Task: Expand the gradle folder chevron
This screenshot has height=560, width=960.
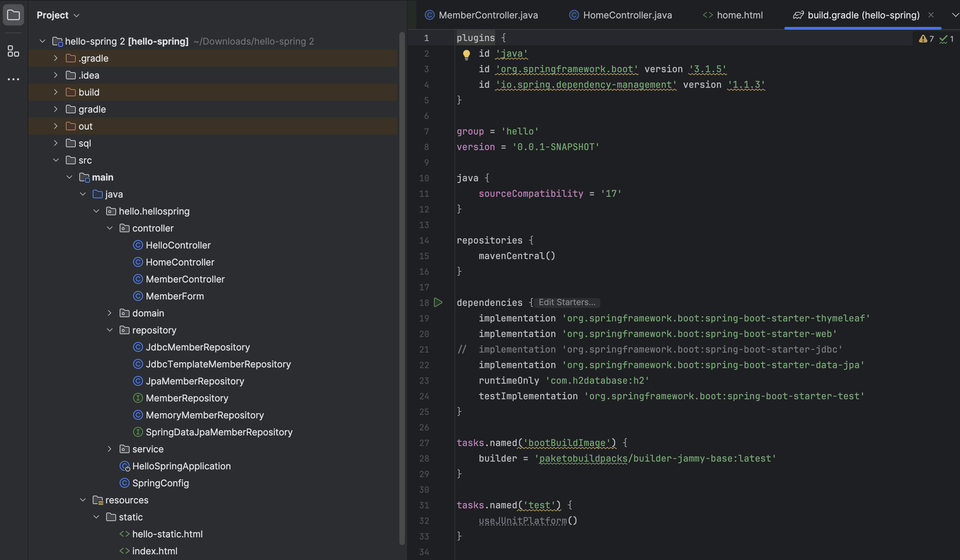Action: (x=56, y=109)
